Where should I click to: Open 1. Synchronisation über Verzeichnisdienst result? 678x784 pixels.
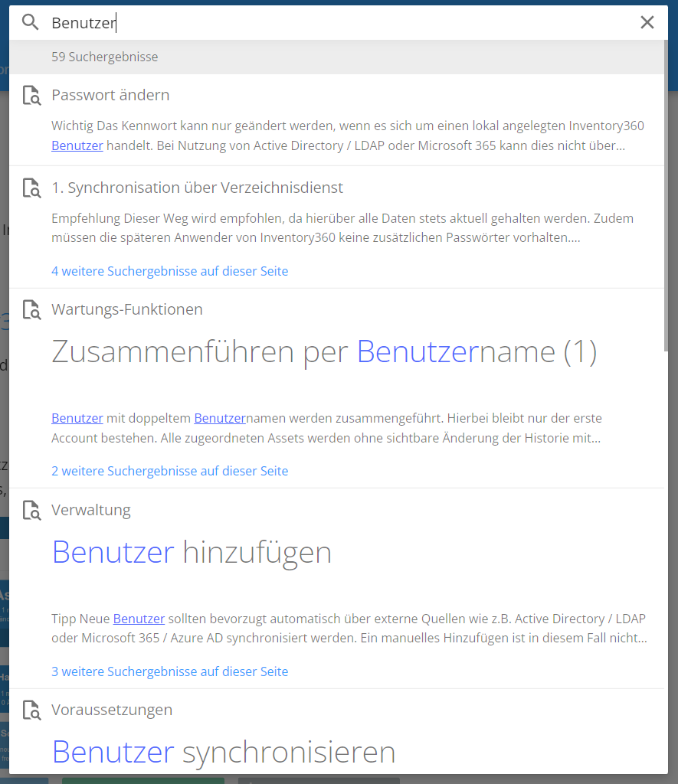(197, 188)
